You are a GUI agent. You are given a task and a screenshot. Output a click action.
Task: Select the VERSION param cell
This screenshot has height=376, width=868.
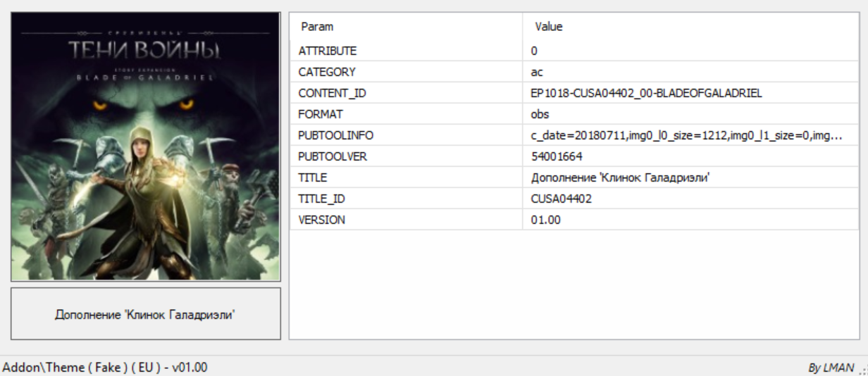[406, 220]
